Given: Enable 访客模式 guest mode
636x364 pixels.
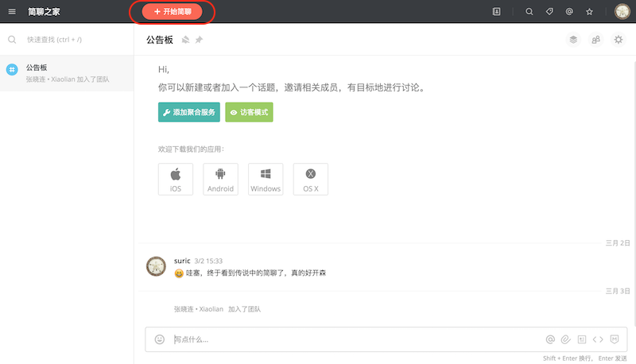Looking at the screenshot, I should [249, 113].
